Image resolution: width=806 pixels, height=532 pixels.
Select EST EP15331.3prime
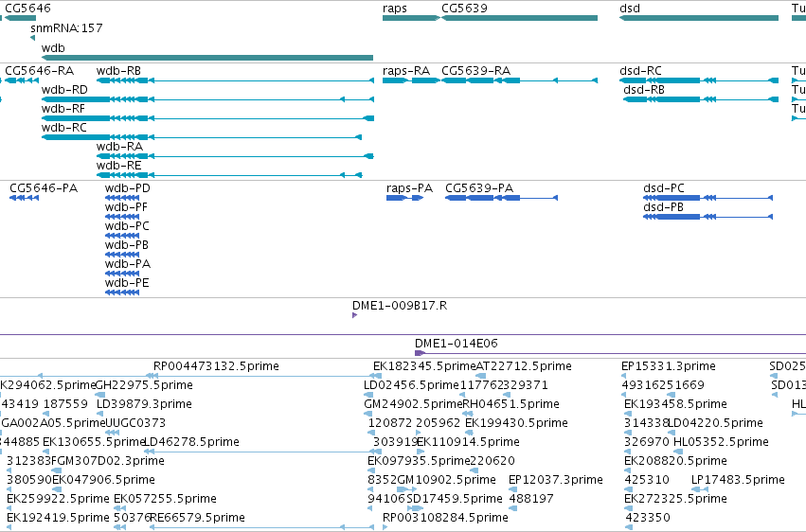pos(669,366)
